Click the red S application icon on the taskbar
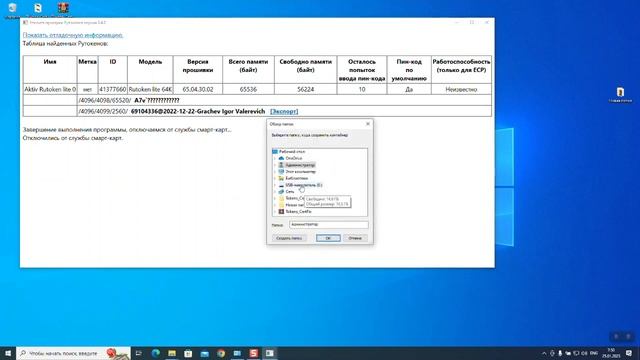 (x=253, y=353)
